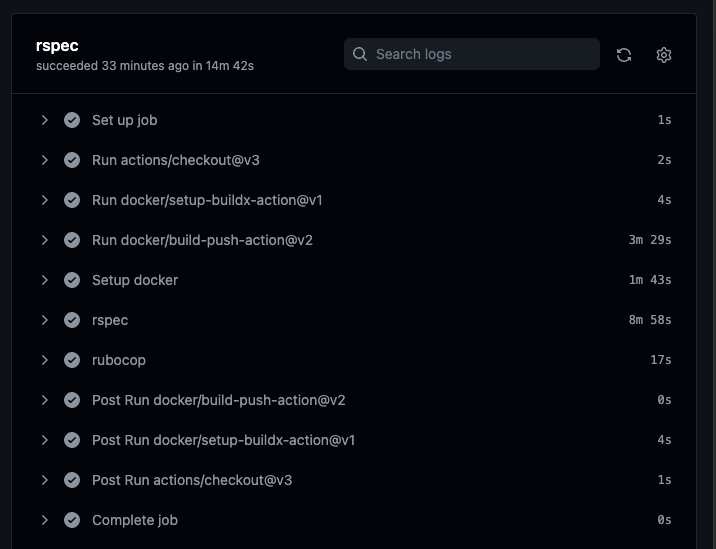Click the 'Set up job' step label

pos(125,120)
